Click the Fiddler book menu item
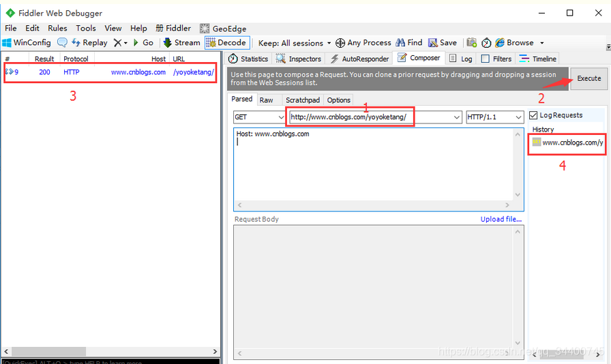The image size is (611, 364). pyautogui.click(x=173, y=28)
